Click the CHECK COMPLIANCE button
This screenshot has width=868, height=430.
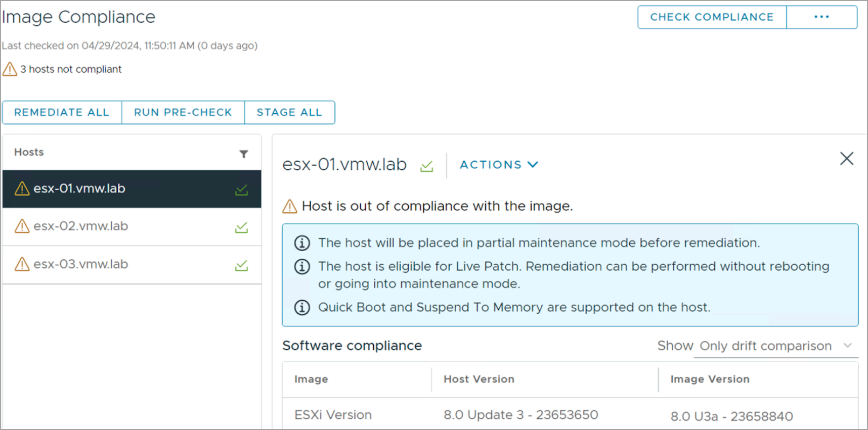(712, 17)
